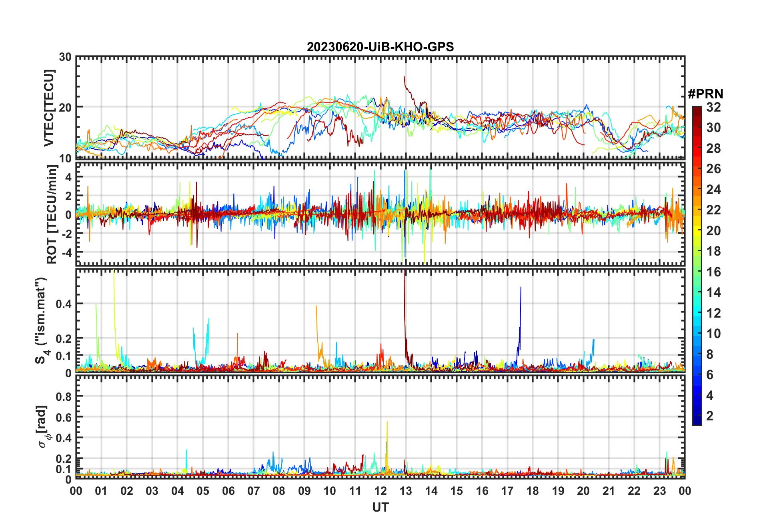761x532 pixels.
Task: Click the PRN colorbar tick "14"
Action: coord(713,292)
